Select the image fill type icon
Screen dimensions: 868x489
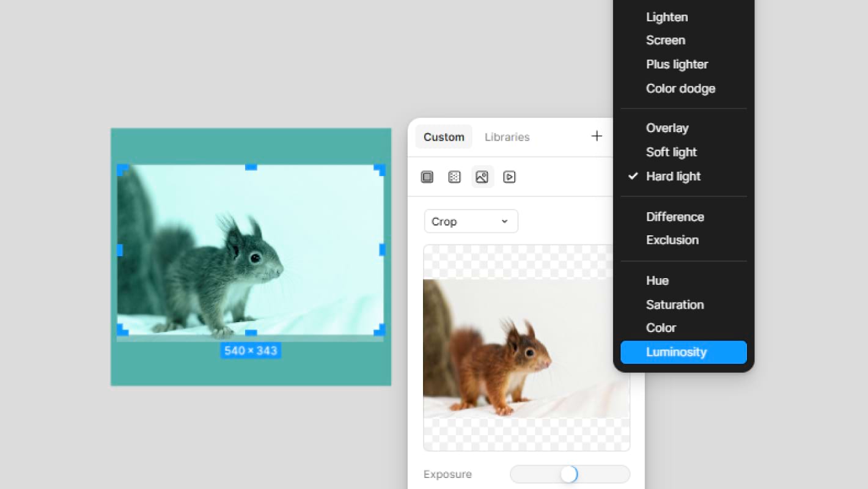482,177
